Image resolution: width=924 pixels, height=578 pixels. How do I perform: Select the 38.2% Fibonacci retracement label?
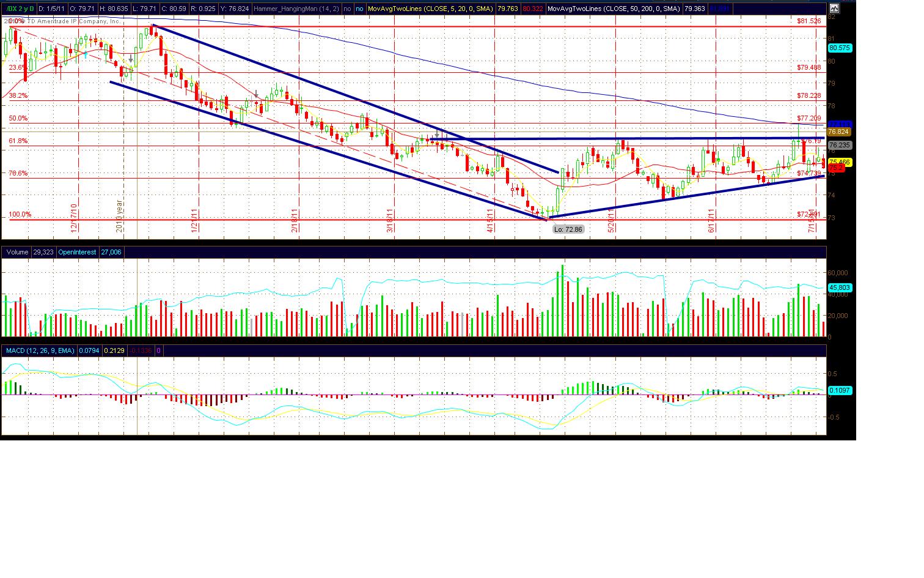(18, 96)
